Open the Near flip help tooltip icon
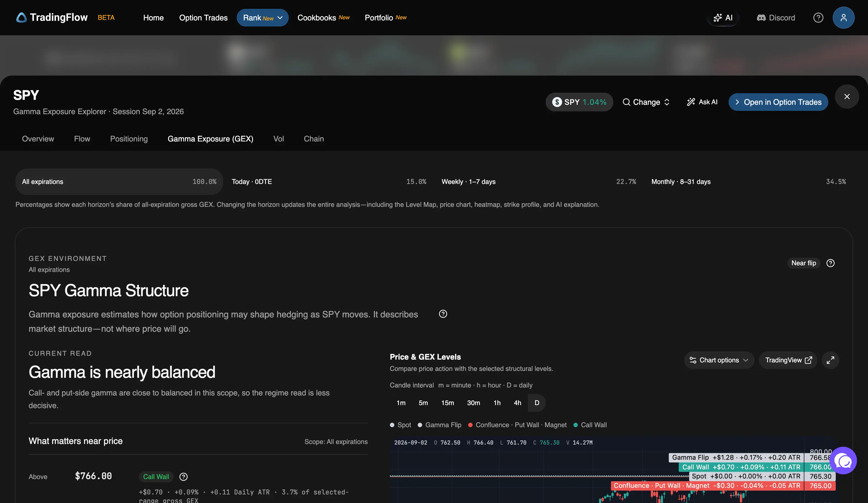 pos(831,263)
